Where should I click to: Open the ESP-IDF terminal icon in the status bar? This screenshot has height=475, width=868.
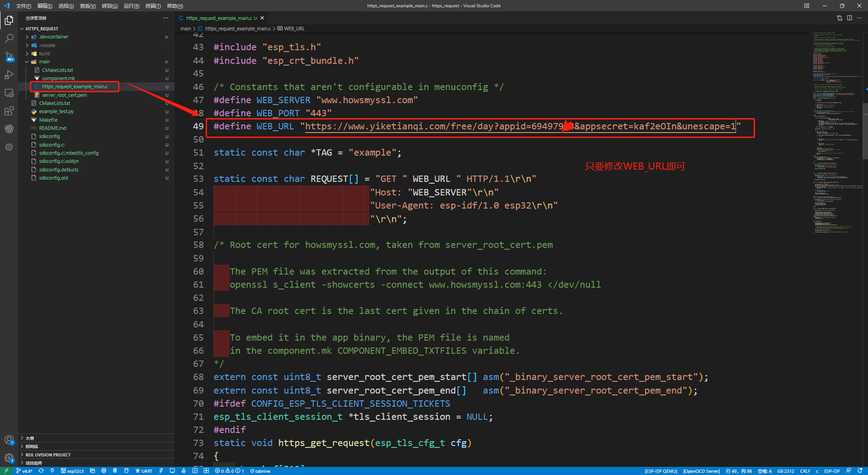195,471
